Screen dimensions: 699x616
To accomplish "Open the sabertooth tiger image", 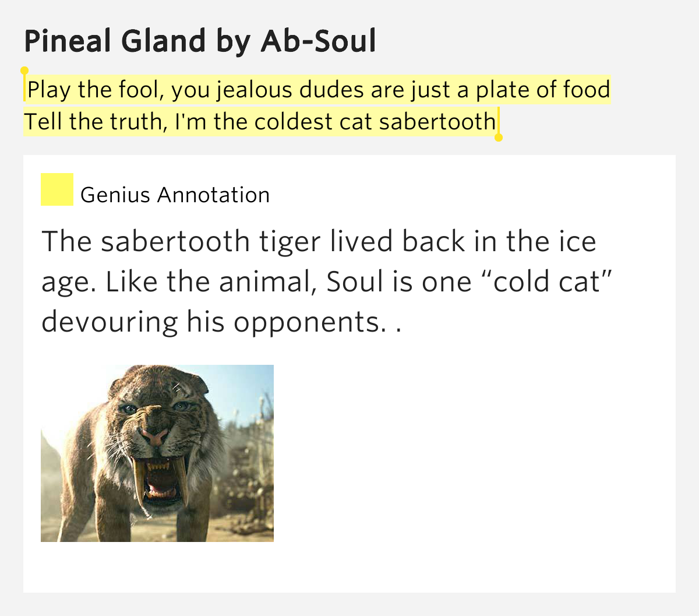I will [x=157, y=453].
